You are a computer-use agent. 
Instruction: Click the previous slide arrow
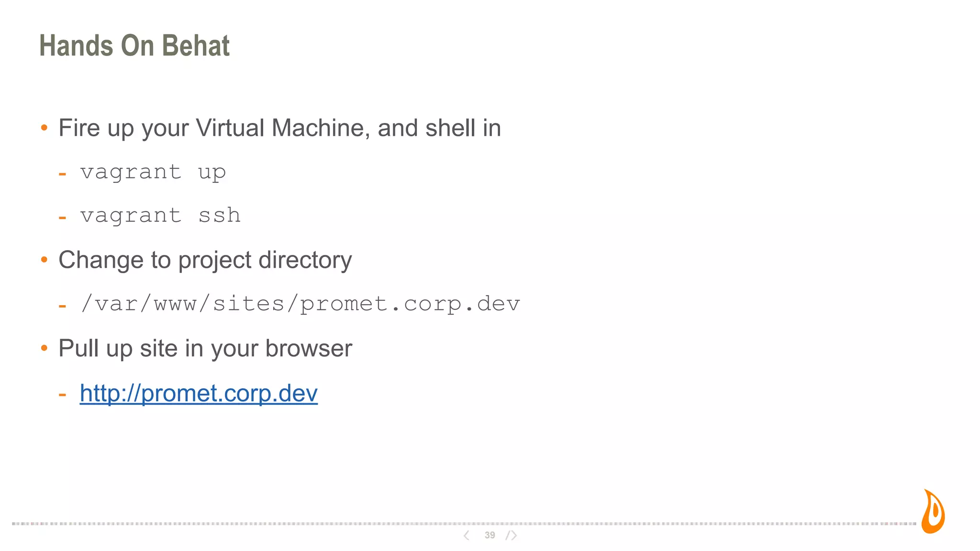pyautogui.click(x=467, y=535)
